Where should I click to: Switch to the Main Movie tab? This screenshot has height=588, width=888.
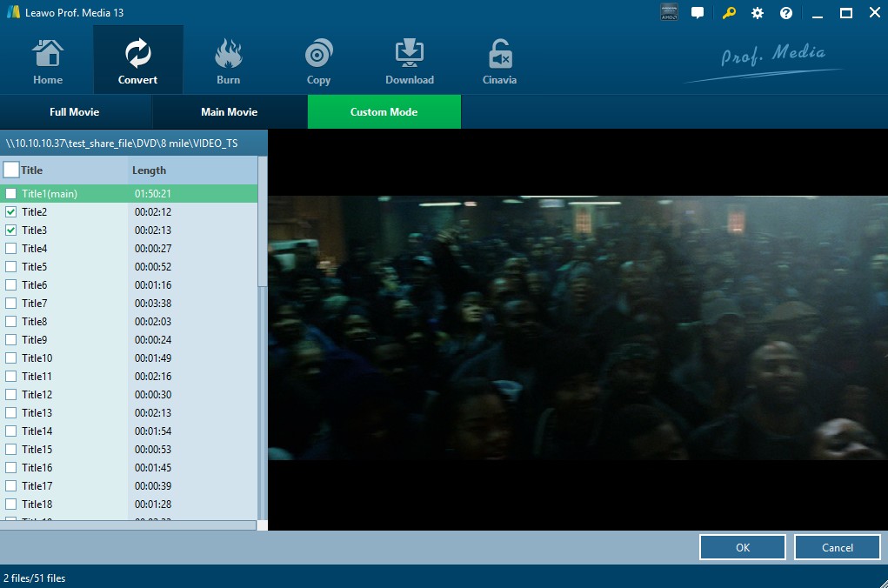(230, 111)
